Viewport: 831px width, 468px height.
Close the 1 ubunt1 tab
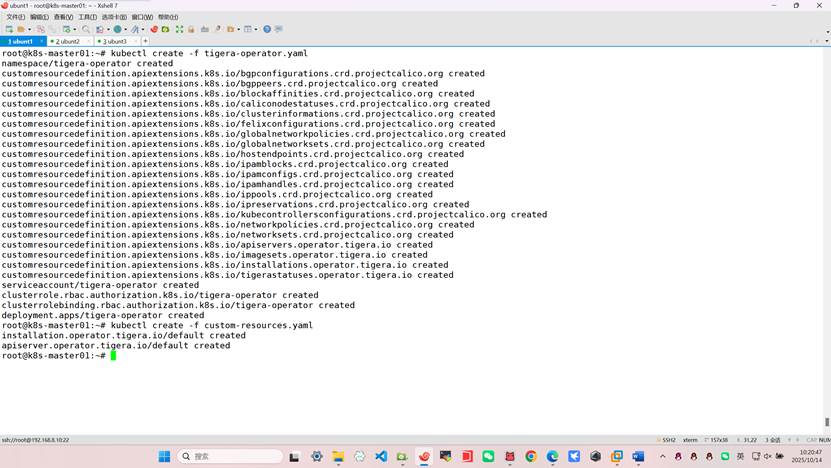41,41
